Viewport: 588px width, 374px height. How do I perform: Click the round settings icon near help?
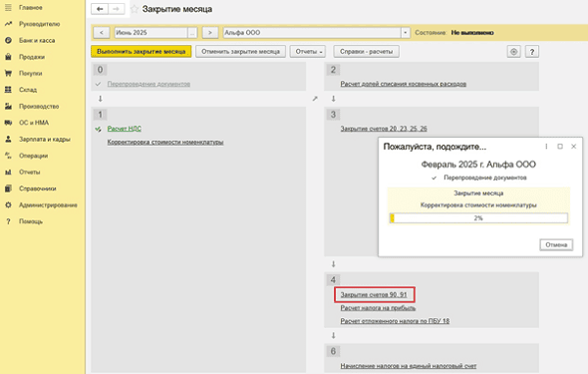(513, 52)
